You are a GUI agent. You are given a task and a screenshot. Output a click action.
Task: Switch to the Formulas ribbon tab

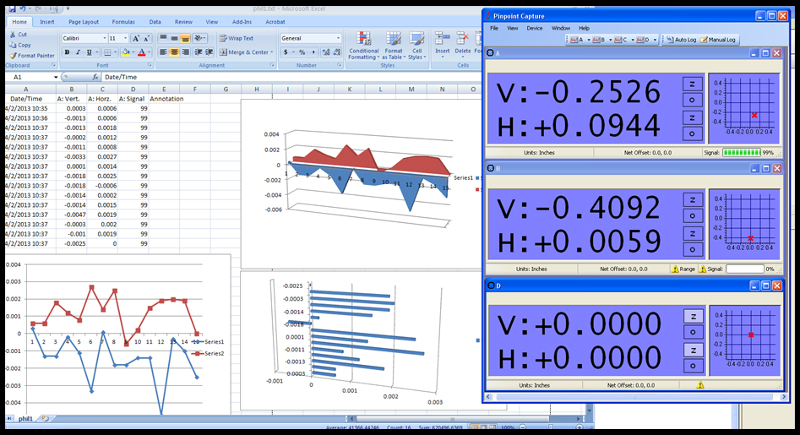point(123,20)
